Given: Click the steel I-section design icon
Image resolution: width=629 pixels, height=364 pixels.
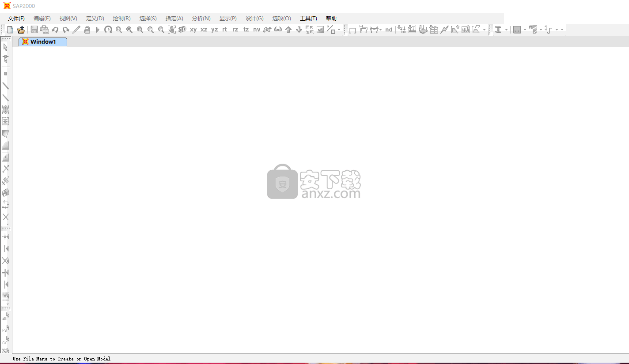Looking at the screenshot, I should point(498,30).
